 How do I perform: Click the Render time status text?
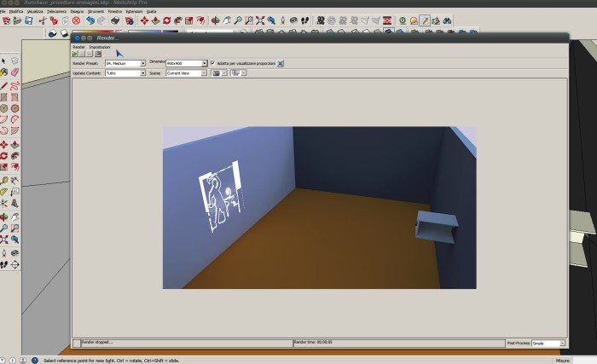pos(313,342)
